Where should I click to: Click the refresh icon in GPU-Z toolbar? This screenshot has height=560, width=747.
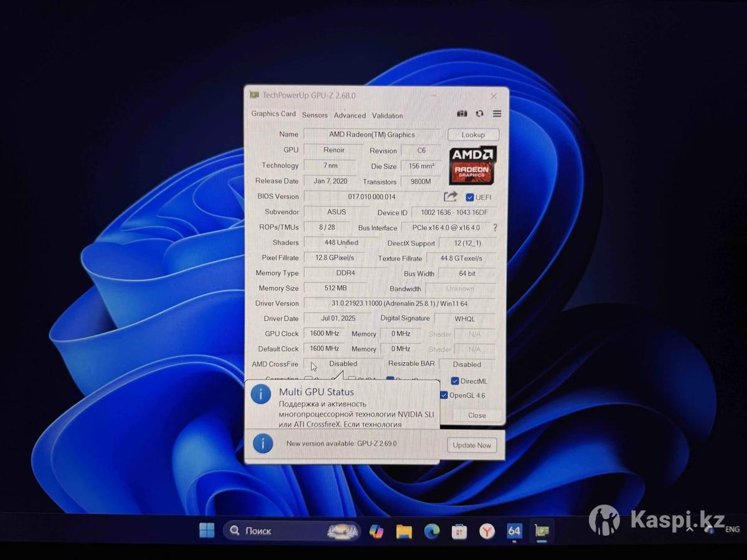(479, 114)
